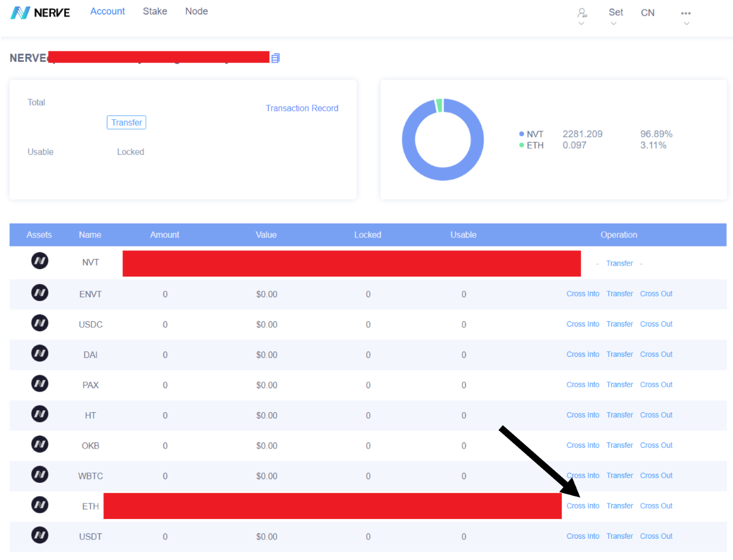
Task: Click Cross Into for ENVT
Action: coord(583,293)
